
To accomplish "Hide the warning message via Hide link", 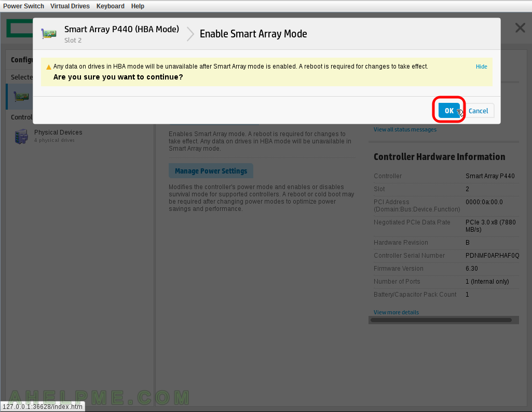I will [481, 67].
